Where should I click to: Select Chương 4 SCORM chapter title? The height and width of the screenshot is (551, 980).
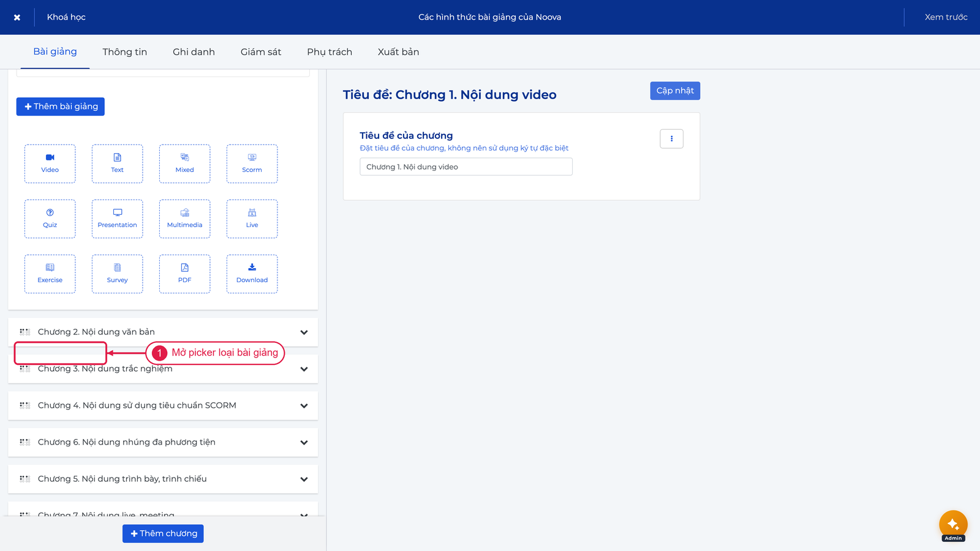[137, 405]
